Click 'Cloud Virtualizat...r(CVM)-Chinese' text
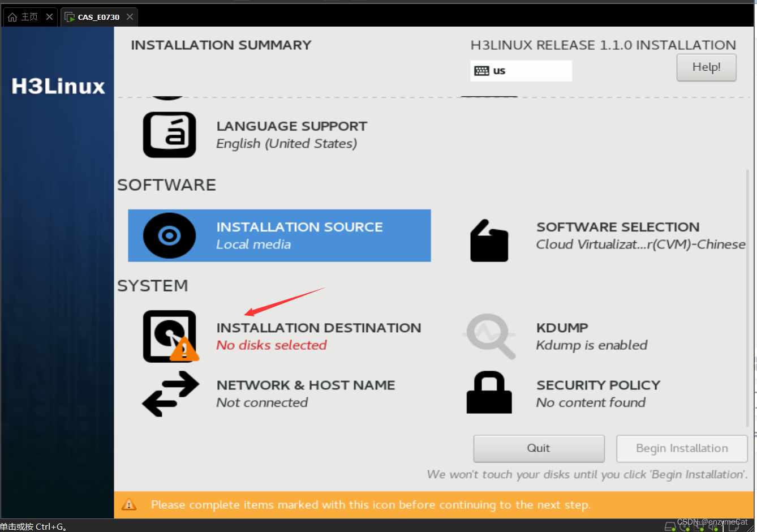The width and height of the screenshot is (757, 532). coord(640,244)
